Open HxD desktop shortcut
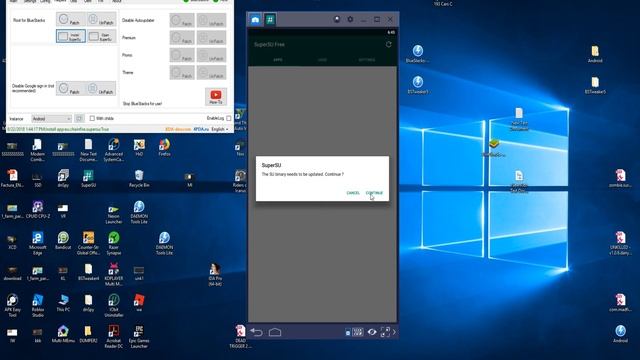 139,147
